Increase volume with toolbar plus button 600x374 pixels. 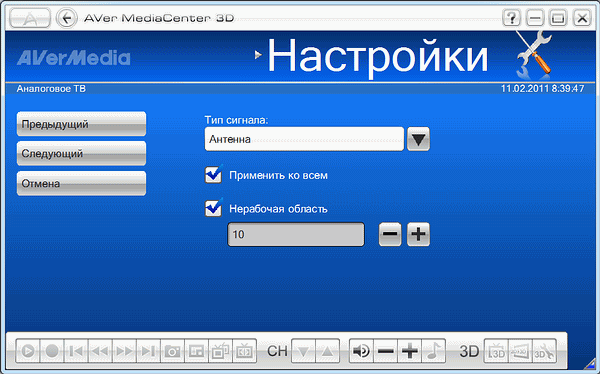pos(410,351)
